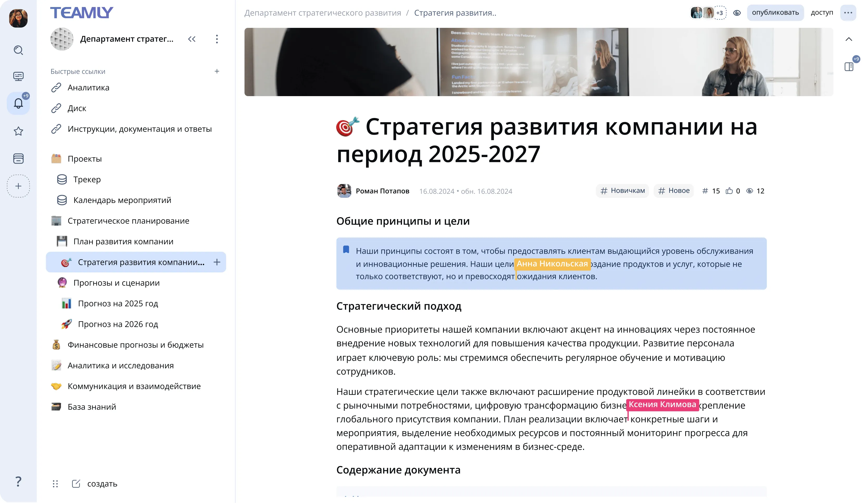Click Стратегия развития.. breadcrumb
This screenshot has height=503, width=868.
click(455, 13)
